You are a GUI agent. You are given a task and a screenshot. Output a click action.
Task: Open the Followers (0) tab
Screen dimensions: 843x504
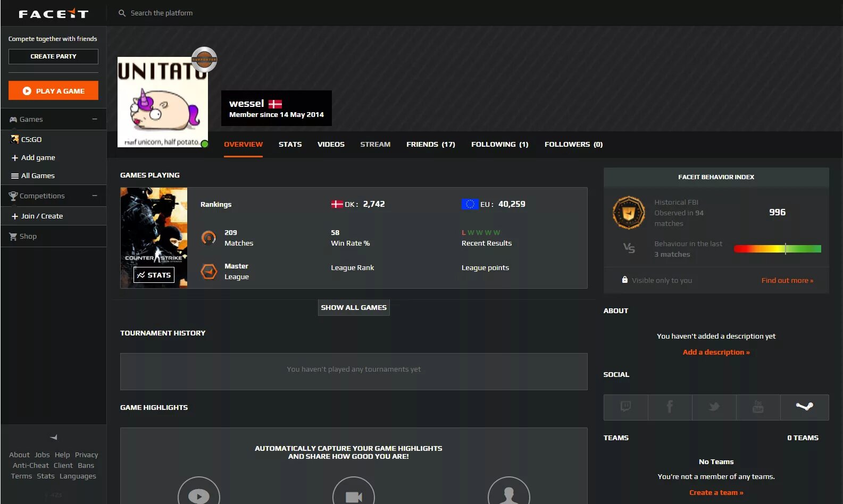(x=573, y=145)
